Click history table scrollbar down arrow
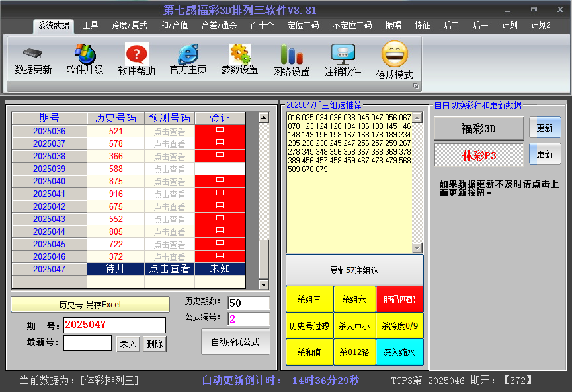572x392 pixels. (x=263, y=284)
